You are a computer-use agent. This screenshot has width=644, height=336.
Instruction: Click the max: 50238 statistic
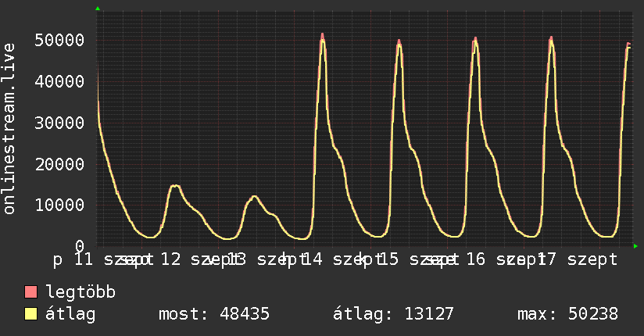pyautogui.click(x=567, y=314)
